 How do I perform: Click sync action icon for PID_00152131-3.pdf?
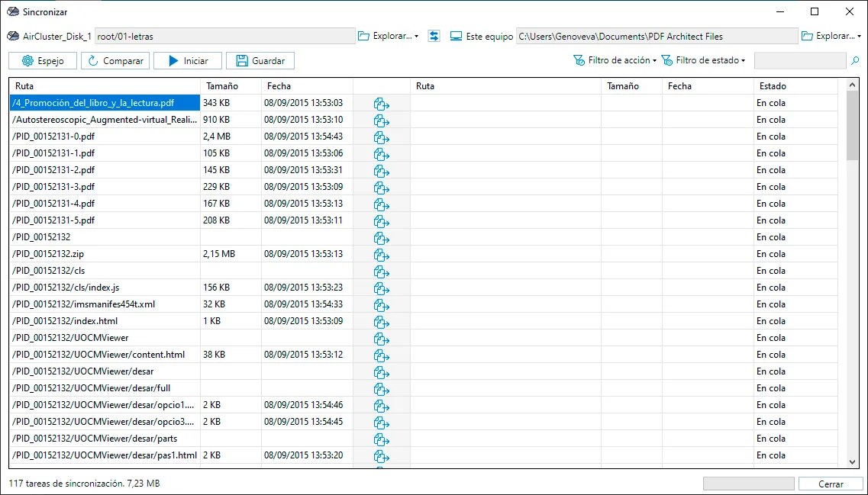pos(382,188)
